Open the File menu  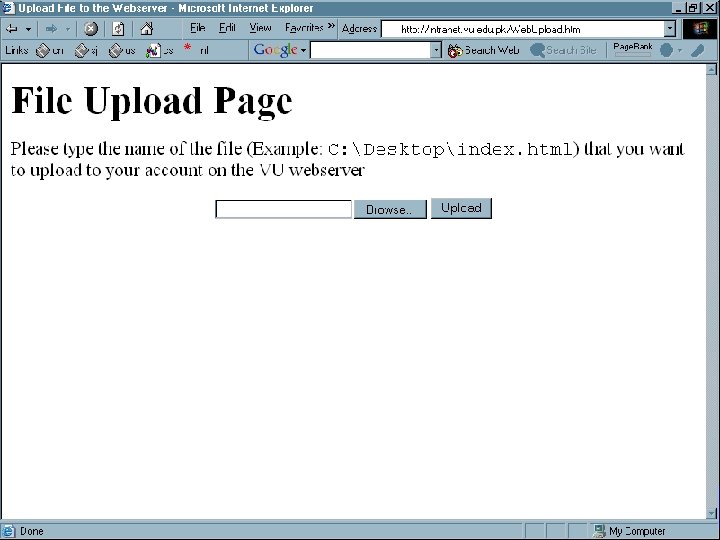pyautogui.click(x=197, y=28)
